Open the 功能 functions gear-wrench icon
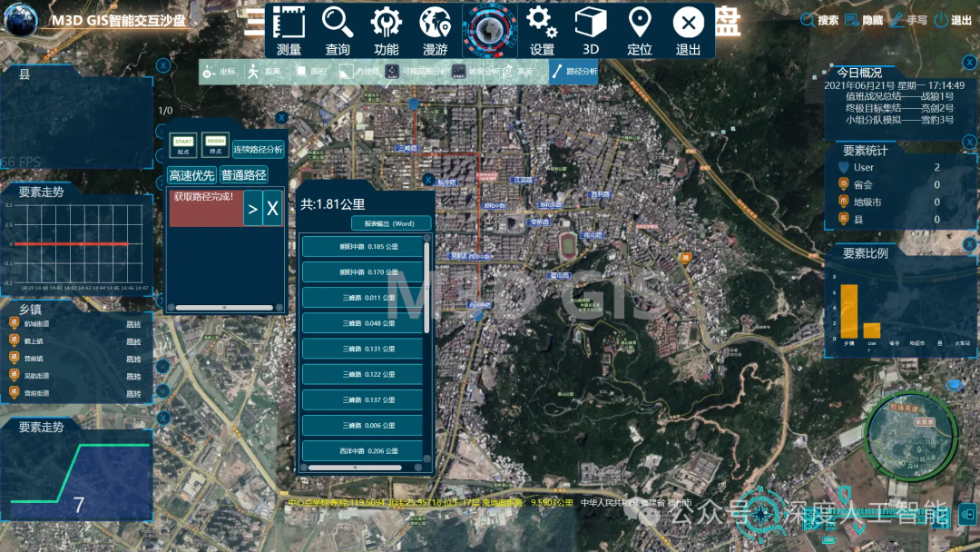 (387, 31)
